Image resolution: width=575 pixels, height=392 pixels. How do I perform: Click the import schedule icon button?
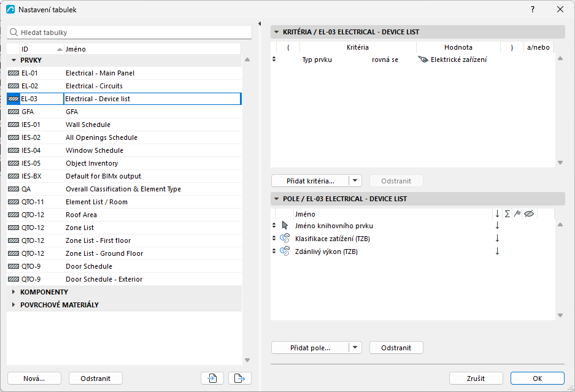(x=212, y=378)
